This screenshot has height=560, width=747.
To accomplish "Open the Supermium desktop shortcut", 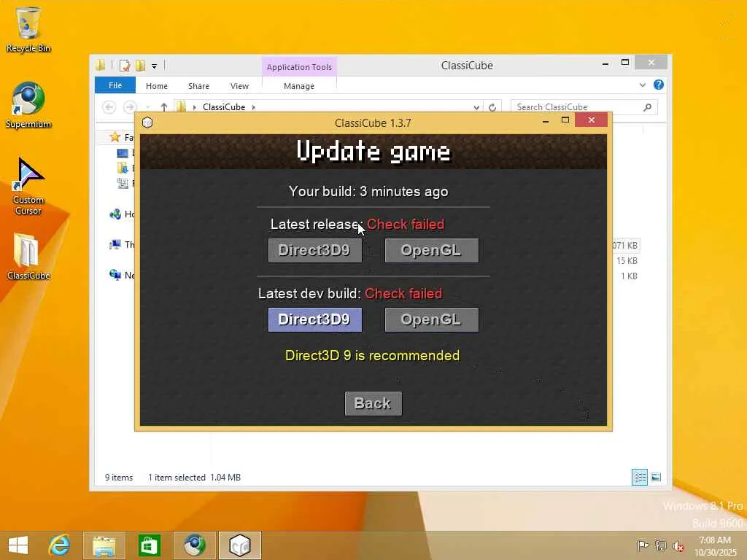I will point(28,105).
